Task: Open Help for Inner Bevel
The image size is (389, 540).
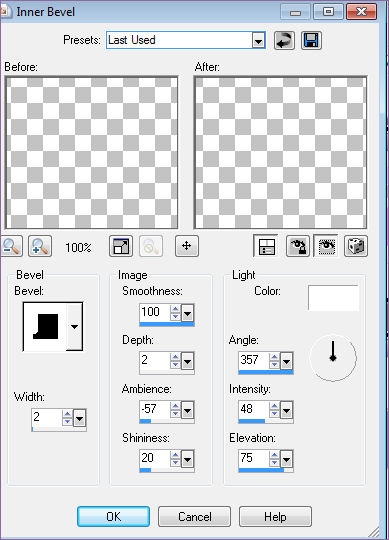Action: [x=275, y=516]
